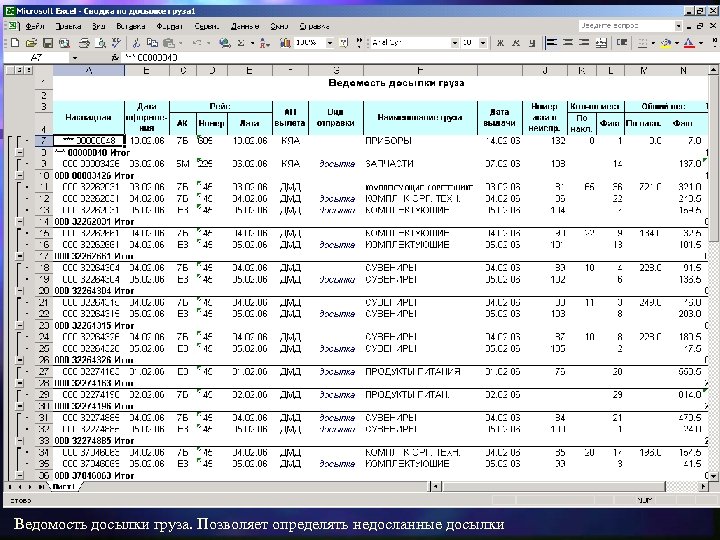Click the AutoSum sigma icon
The width and height of the screenshot is (720, 540).
click(x=241, y=43)
